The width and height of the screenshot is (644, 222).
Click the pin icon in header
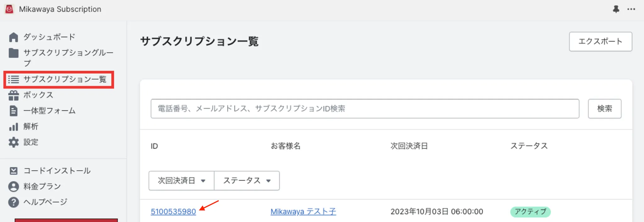tap(616, 9)
